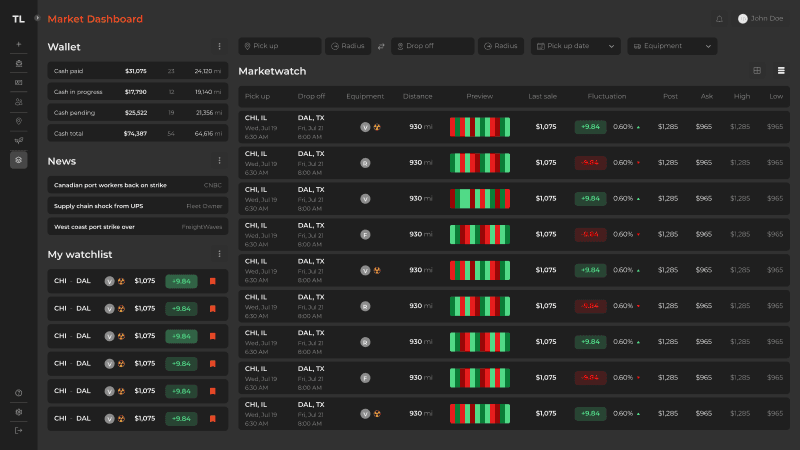This screenshot has height=450, width=800.
Task: Click the Pick up location input field
Action: click(x=280, y=46)
